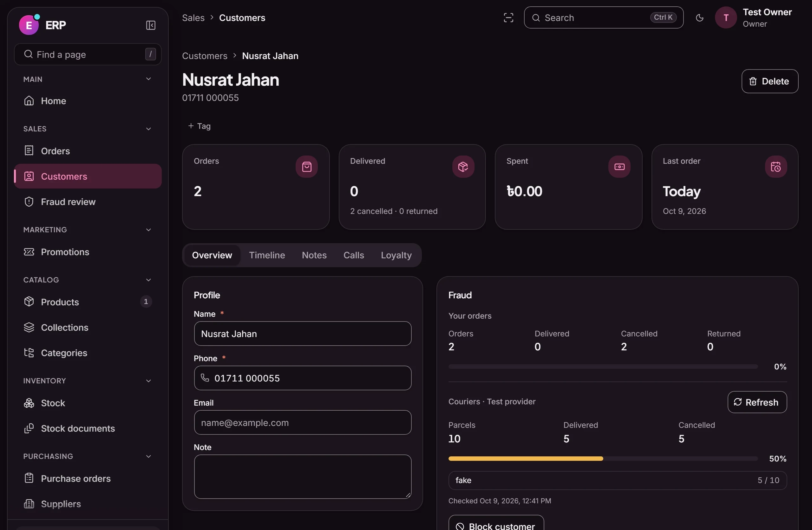Switch to the Loyalty tab
812x530 pixels.
tap(396, 255)
